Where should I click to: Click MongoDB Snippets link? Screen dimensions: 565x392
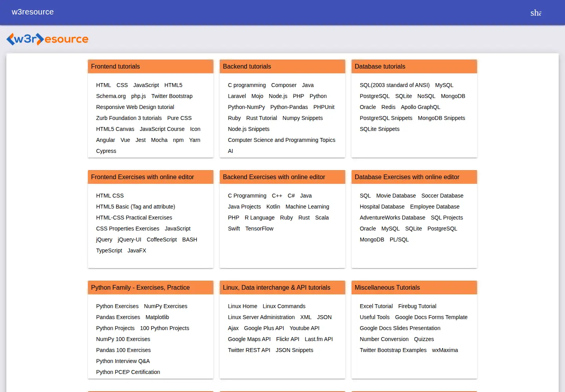[x=441, y=118]
